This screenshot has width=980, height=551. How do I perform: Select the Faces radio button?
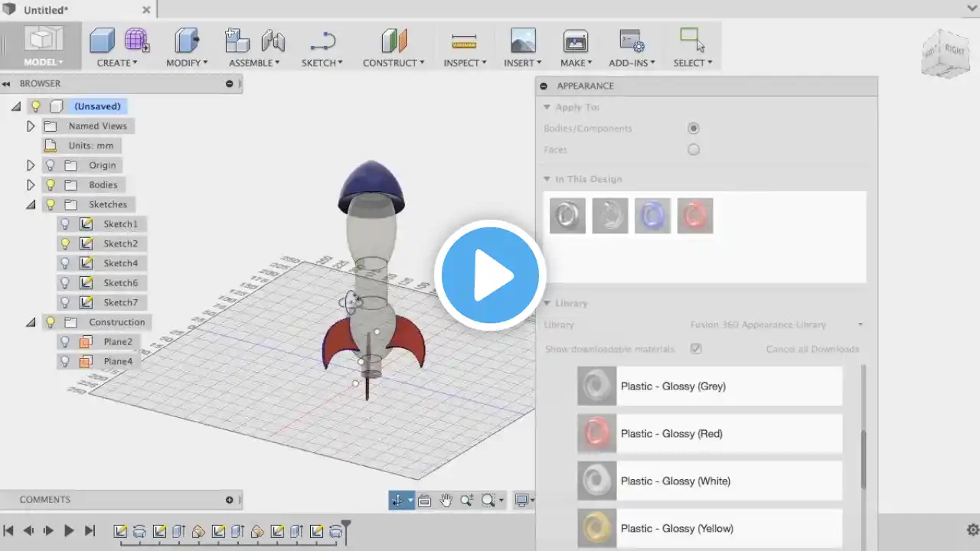[694, 150]
